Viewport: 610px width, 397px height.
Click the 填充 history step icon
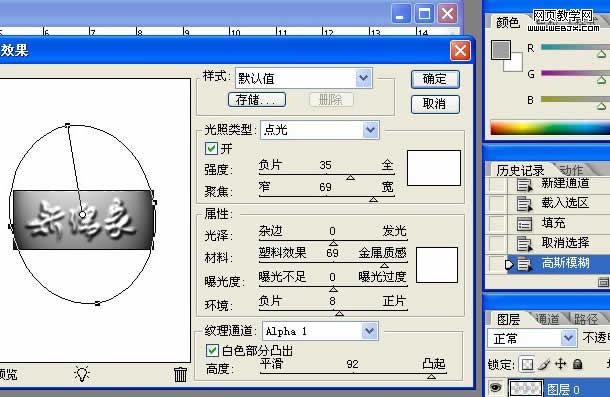pyautogui.click(x=524, y=224)
